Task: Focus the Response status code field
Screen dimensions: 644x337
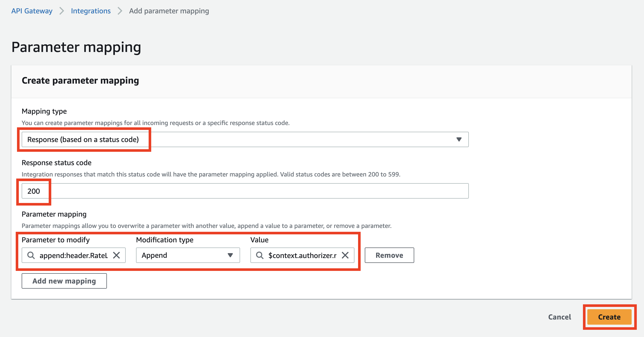Action: click(245, 191)
